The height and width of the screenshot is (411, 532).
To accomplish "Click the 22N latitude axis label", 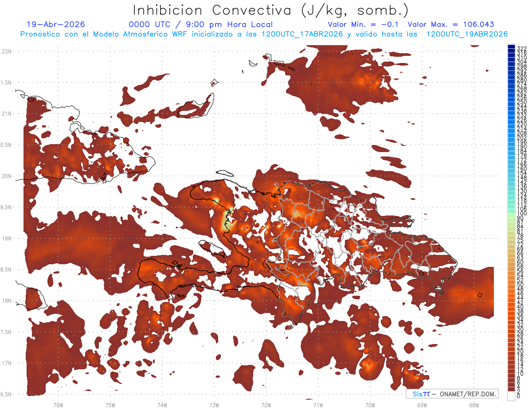I will pos(7,51).
